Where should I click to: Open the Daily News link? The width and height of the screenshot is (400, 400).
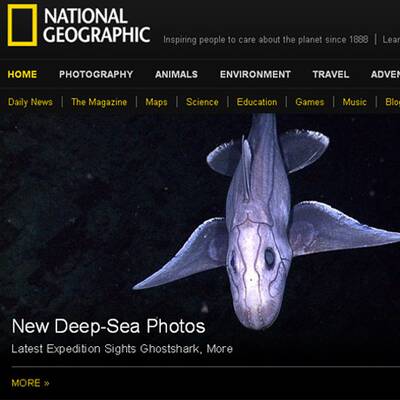[x=30, y=102]
